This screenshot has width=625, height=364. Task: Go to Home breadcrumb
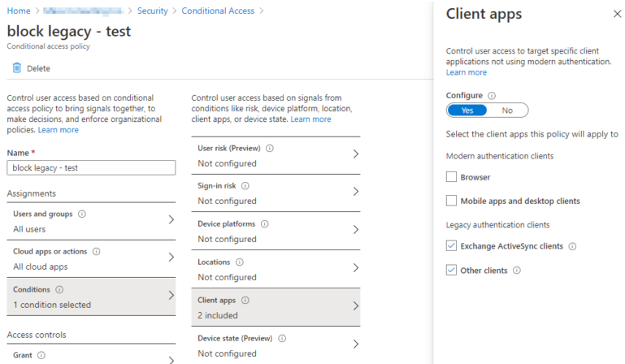(19, 11)
